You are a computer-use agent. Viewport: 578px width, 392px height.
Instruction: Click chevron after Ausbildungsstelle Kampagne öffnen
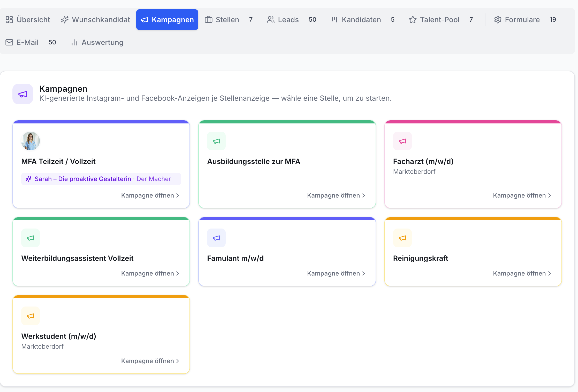[364, 196]
